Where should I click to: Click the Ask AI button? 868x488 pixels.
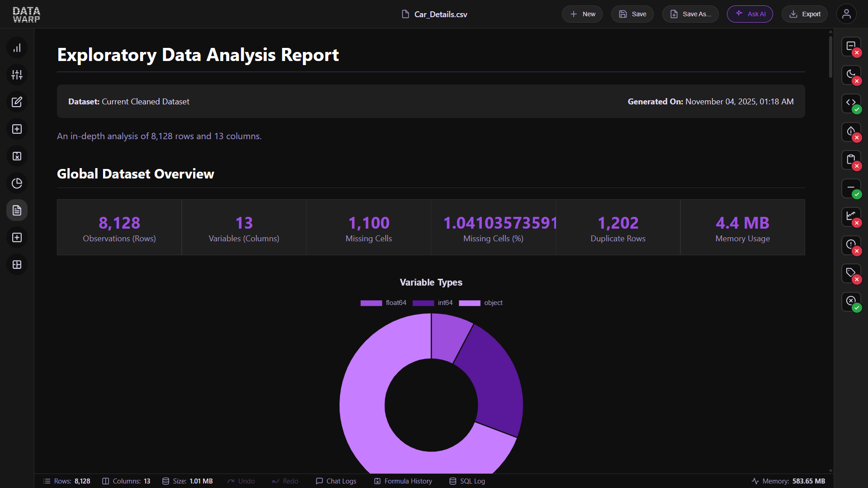(750, 14)
